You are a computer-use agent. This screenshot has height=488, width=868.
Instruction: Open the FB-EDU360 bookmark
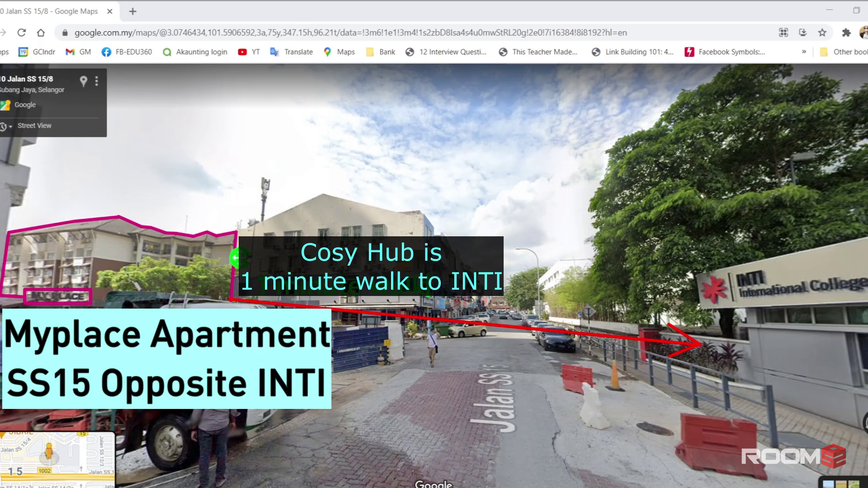click(x=127, y=52)
